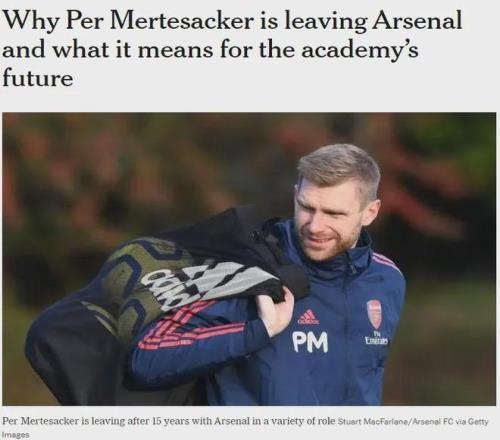Click "academy's" in the headline
The image size is (500, 440).
[x=359, y=51]
